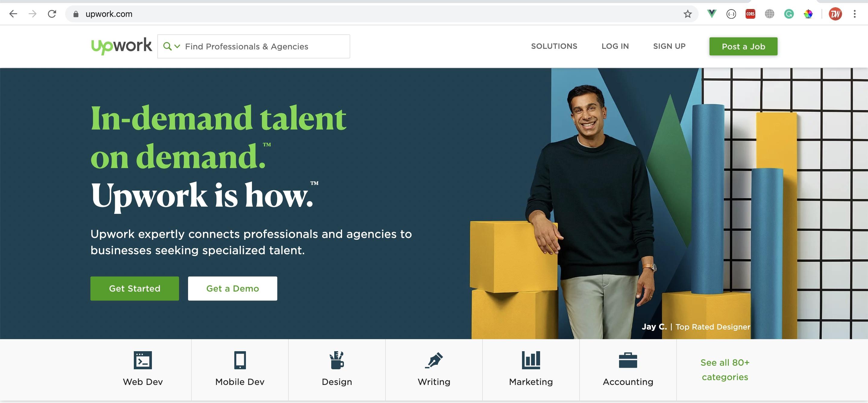Click the search magnifier icon
This screenshot has width=868, height=403.
click(x=168, y=46)
